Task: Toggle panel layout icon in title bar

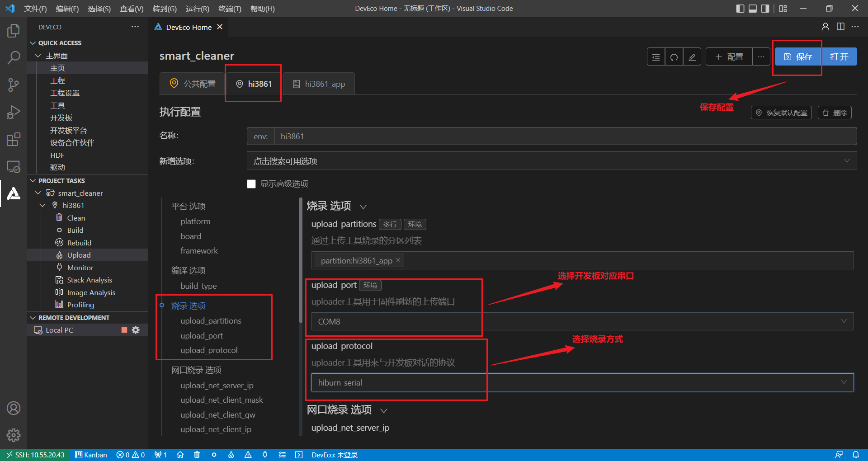Action: [x=753, y=9]
